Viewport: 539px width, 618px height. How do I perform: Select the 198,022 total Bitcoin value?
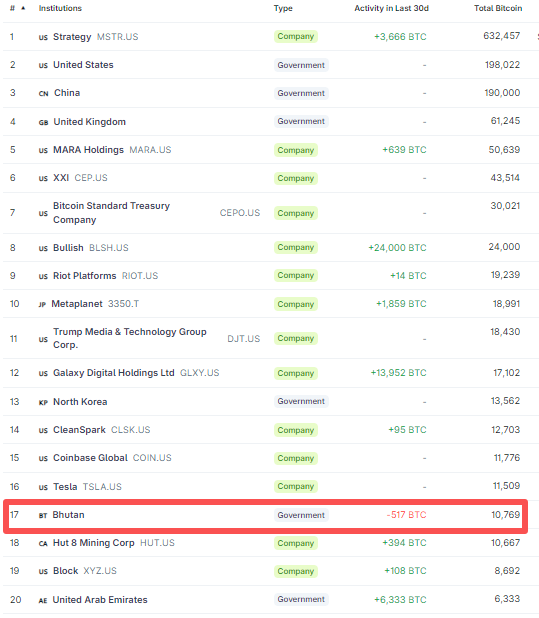pos(502,65)
